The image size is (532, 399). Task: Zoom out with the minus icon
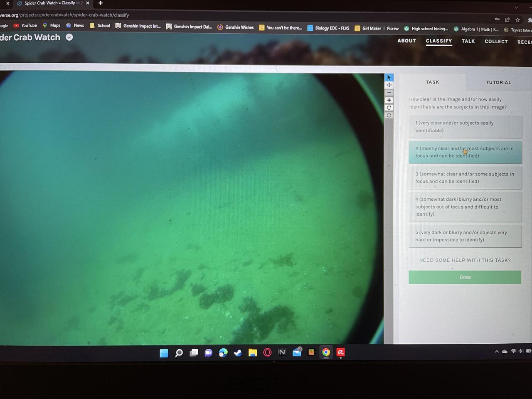click(389, 93)
